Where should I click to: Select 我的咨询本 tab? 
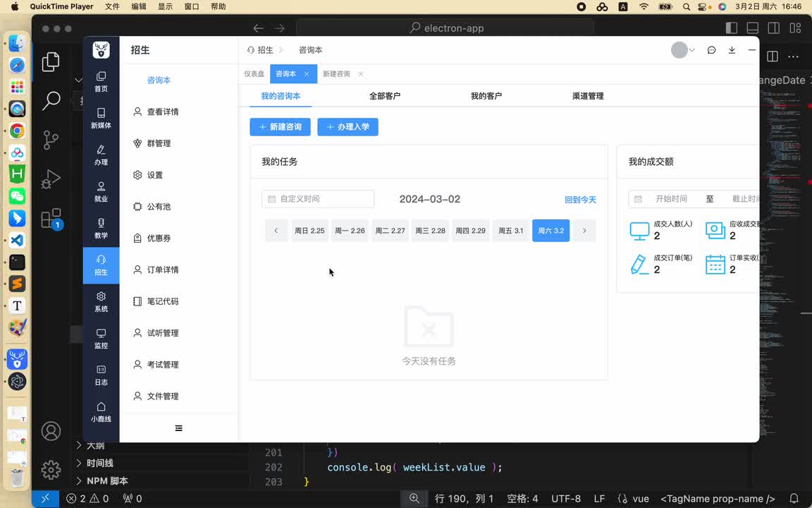[281, 96]
